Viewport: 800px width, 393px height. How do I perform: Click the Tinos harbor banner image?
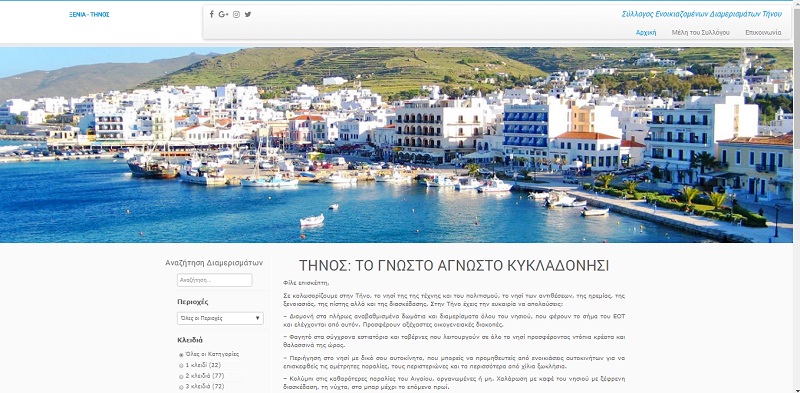pos(396,145)
